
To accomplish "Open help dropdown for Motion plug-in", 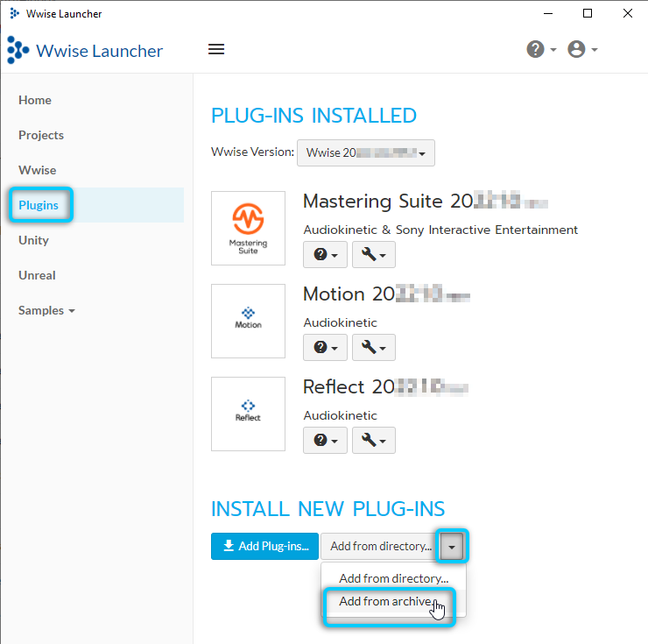I will [325, 347].
